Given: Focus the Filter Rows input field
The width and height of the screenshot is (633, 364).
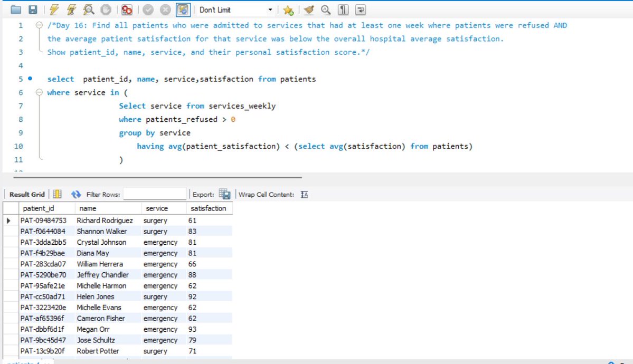Looking at the screenshot, I should pos(155,194).
